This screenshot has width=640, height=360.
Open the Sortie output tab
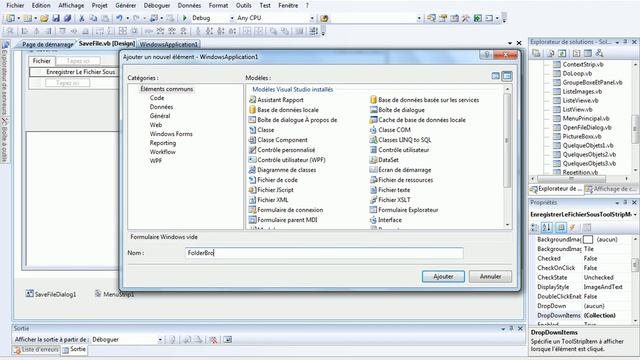click(74, 349)
